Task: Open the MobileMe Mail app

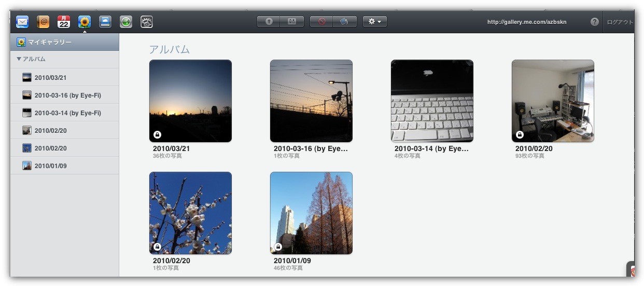Action: pos(22,22)
